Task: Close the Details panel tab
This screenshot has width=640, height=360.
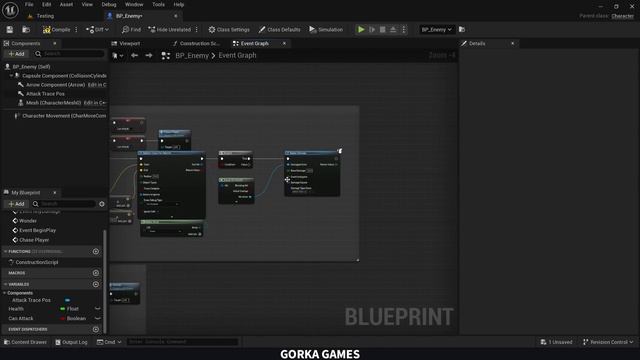Action: pos(513,43)
